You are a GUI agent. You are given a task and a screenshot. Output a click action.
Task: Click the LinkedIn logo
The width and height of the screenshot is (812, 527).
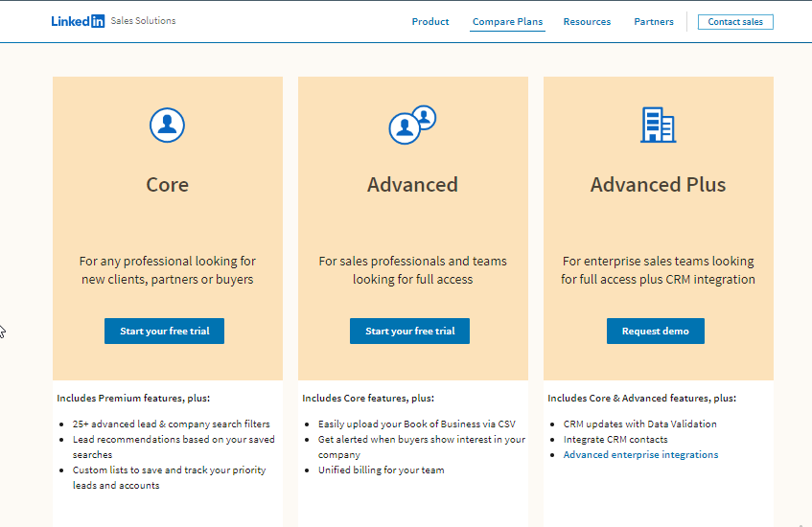78,21
